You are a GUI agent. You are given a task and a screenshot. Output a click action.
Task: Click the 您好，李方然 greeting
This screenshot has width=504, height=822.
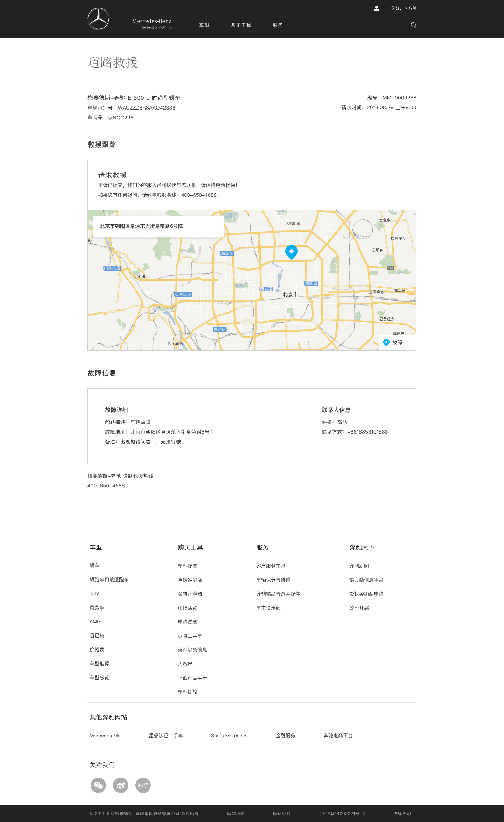(x=404, y=8)
